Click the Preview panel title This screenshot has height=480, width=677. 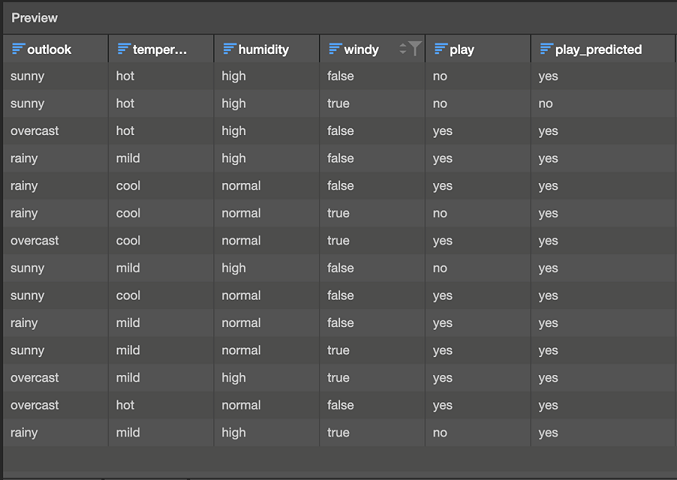35,18
